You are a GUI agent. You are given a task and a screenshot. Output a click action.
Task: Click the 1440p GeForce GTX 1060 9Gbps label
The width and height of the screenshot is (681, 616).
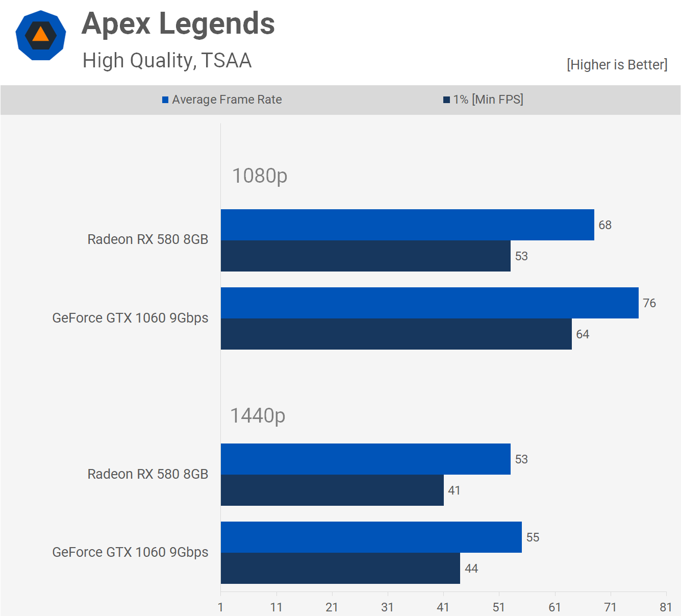130,552
